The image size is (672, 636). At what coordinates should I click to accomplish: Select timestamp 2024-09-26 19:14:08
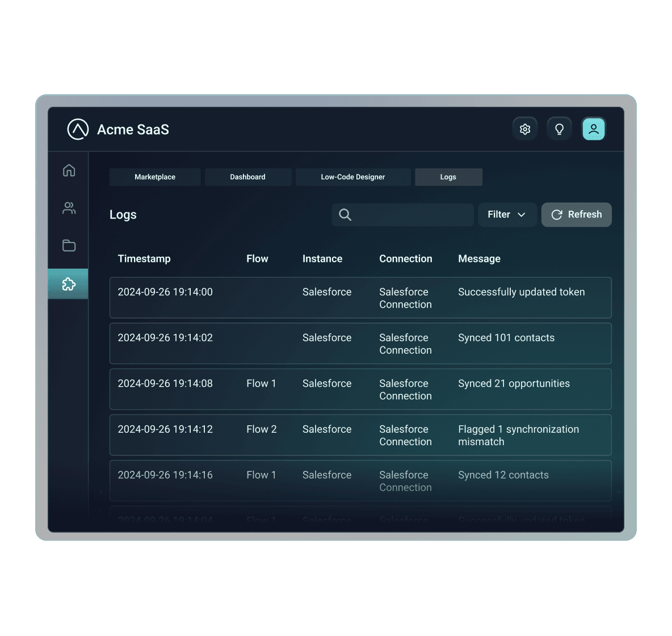tap(165, 383)
